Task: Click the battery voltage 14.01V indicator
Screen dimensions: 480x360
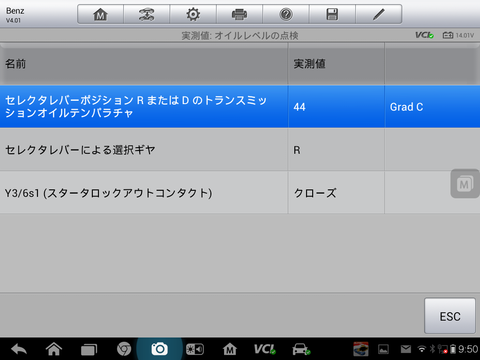Action: tap(458, 35)
